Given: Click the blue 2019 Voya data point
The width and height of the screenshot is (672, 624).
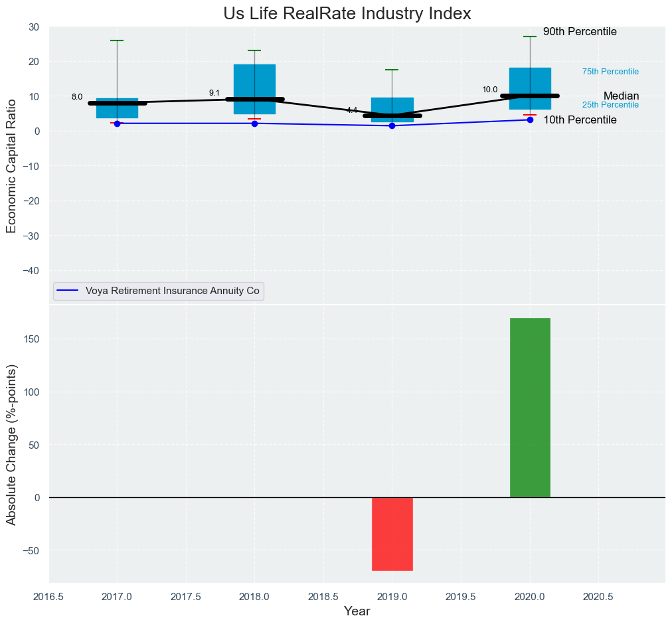Looking at the screenshot, I should 392,125.
